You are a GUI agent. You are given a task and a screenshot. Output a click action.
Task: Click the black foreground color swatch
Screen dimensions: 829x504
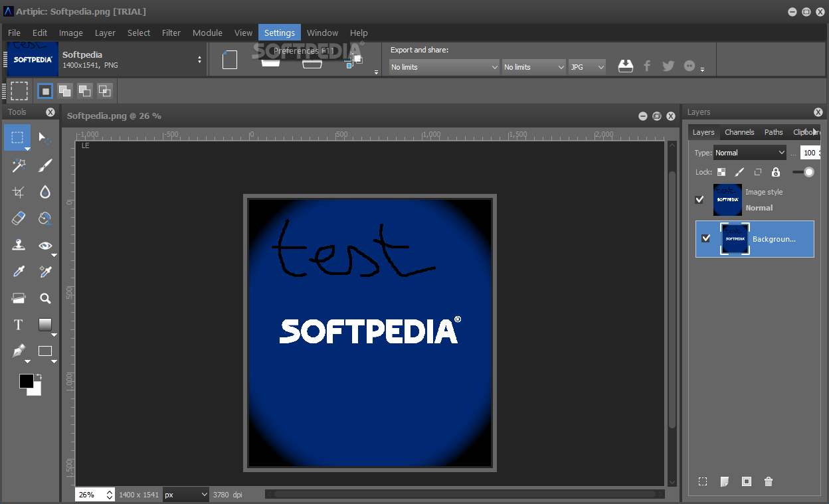tap(27, 380)
